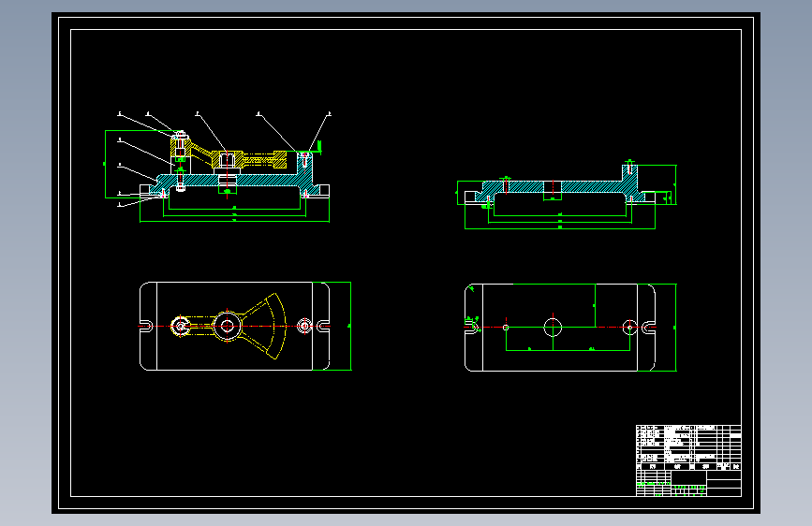Screen dimensions: 812x526
Task: Select the base plate section view on the right
Action: pos(567,195)
